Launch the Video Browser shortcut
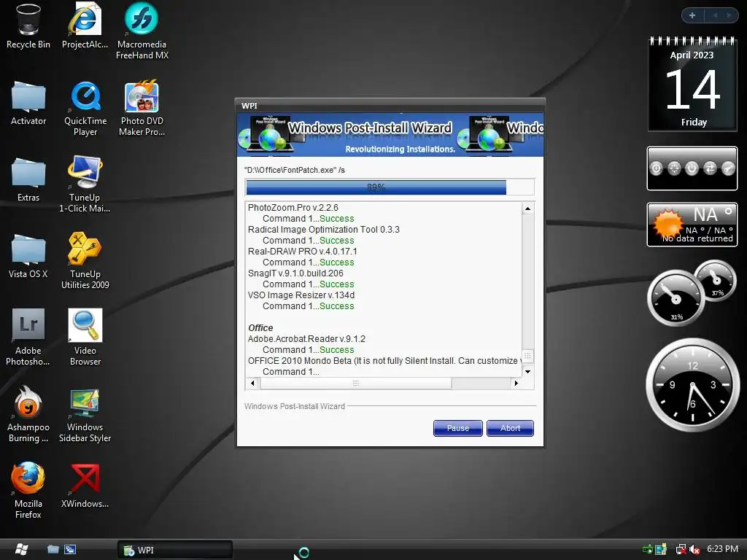The width and height of the screenshot is (747, 560). point(85,338)
